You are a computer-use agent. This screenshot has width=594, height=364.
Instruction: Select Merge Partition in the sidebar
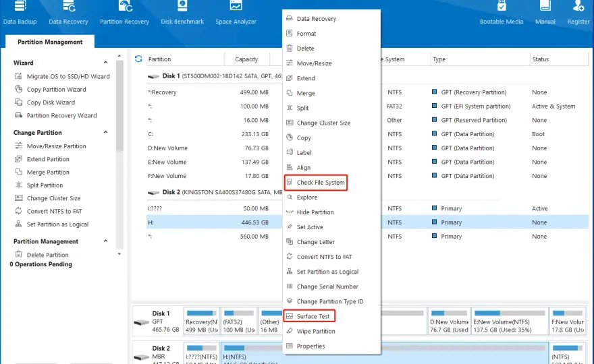pyautogui.click(x=42, y=172)
